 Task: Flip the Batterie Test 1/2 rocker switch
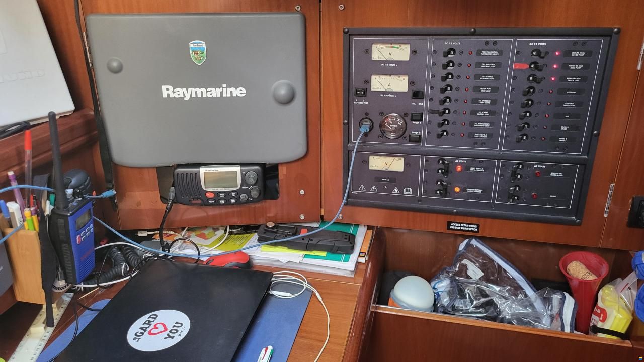click(x=360, y=92)
